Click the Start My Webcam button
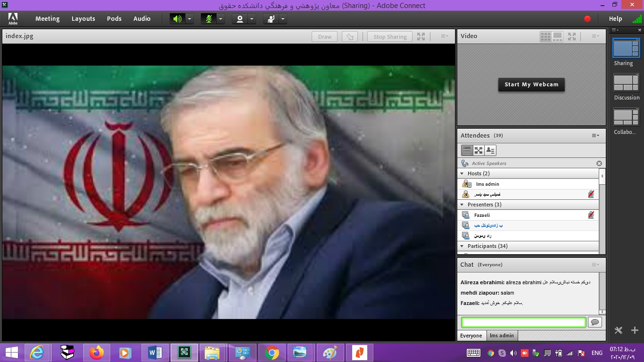The height and width of the screenshot is (362, 644). [531, 85]
